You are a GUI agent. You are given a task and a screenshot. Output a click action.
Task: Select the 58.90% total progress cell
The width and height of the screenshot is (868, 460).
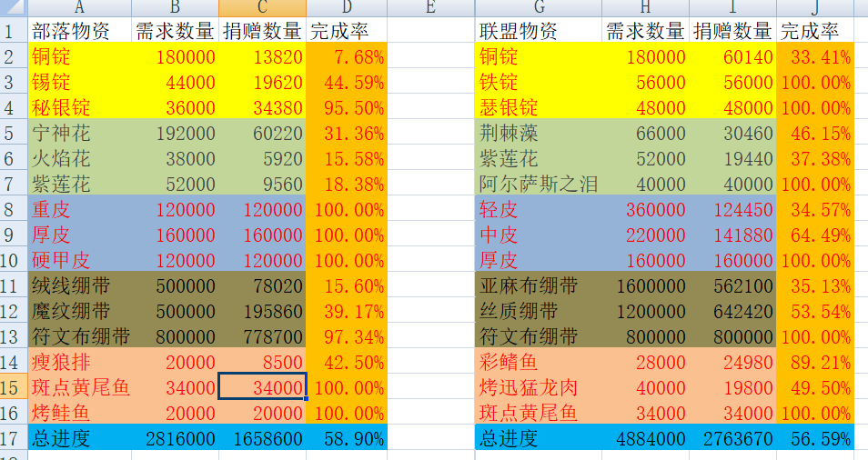[x=347, y=438]
